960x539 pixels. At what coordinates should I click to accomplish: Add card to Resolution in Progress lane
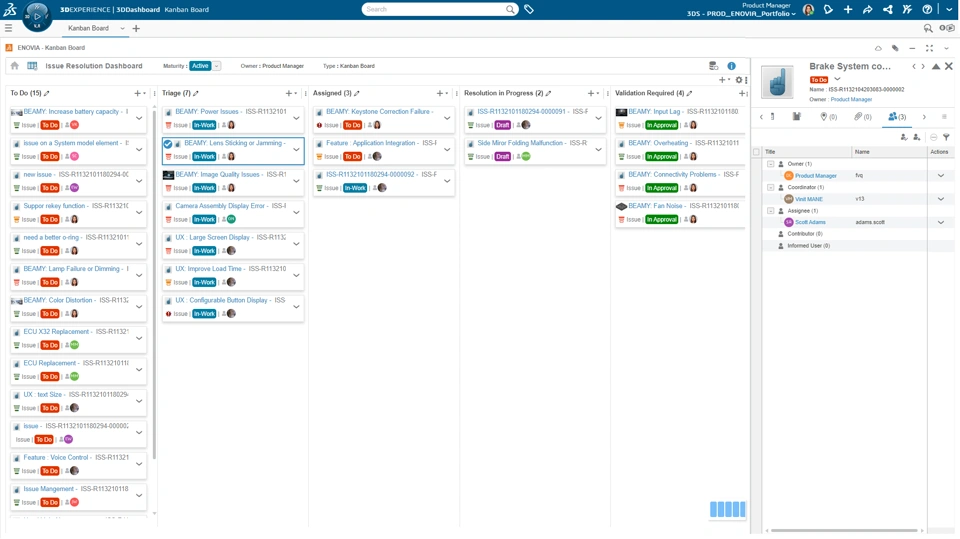click(591, 93)
